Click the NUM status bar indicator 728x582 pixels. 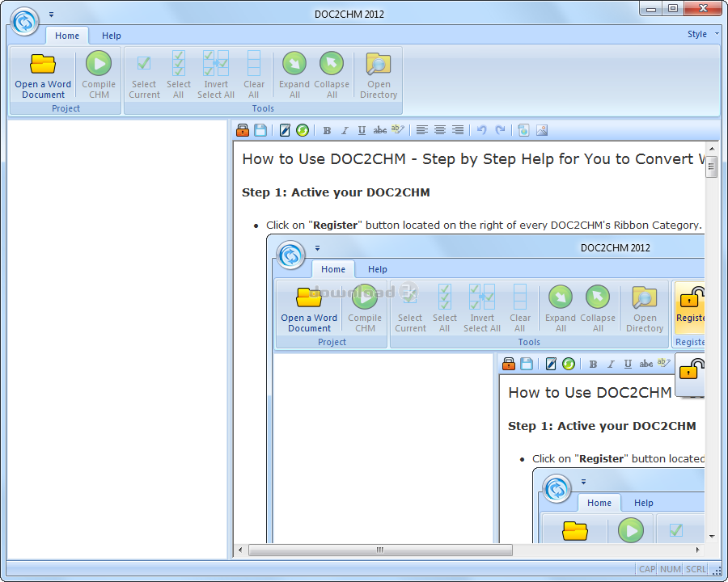(671, 569)
